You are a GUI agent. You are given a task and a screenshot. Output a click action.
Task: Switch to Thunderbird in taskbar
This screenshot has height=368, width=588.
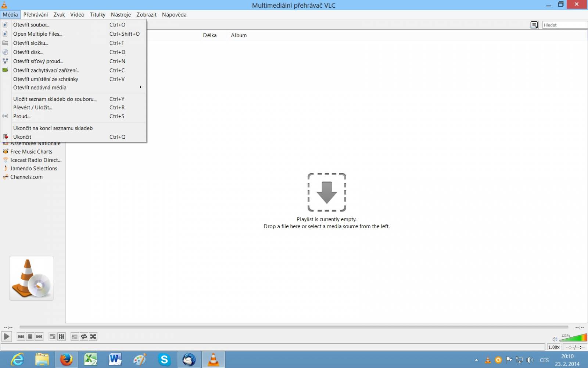click(x=189, y=360)
